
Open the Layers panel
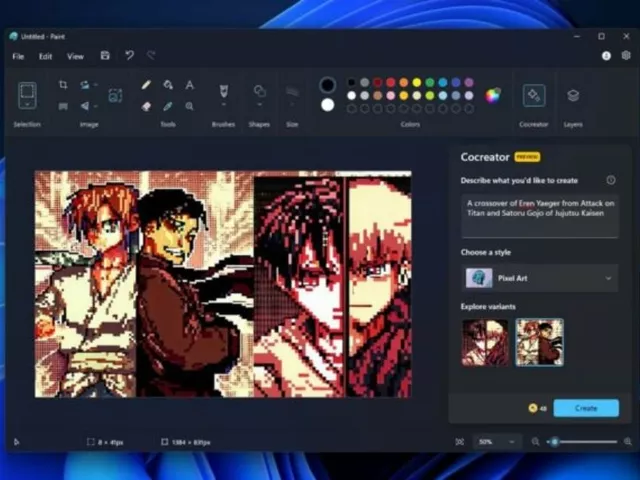(x=573, y=96)
